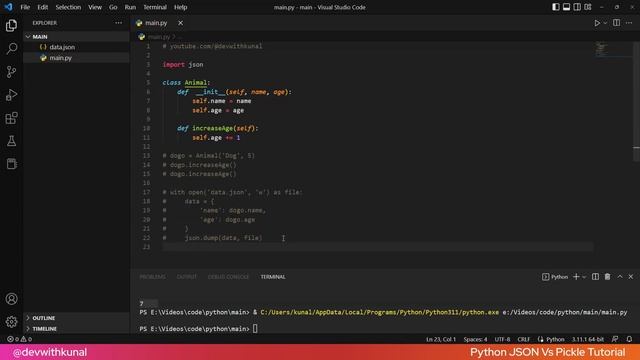Viewport: 640px width, 360px height.
Task: Open the Testing flask view
Action: click(x=11, y=141)
